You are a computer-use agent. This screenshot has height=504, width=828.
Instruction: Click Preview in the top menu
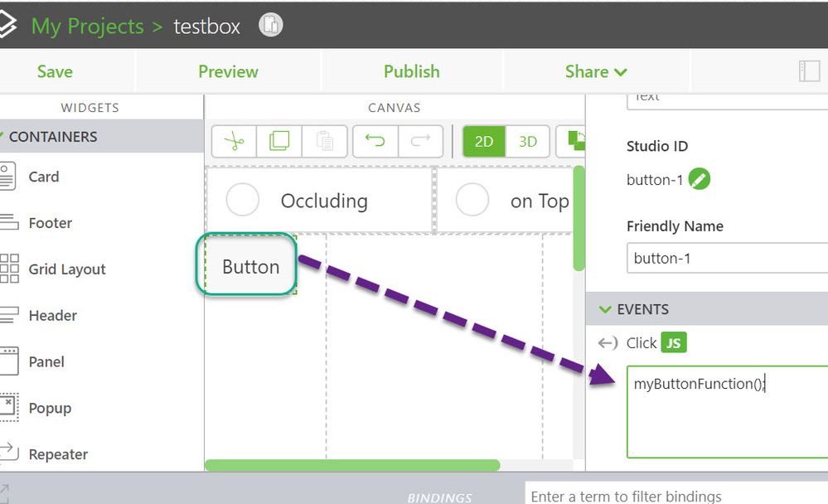click(x=228, y=72)
